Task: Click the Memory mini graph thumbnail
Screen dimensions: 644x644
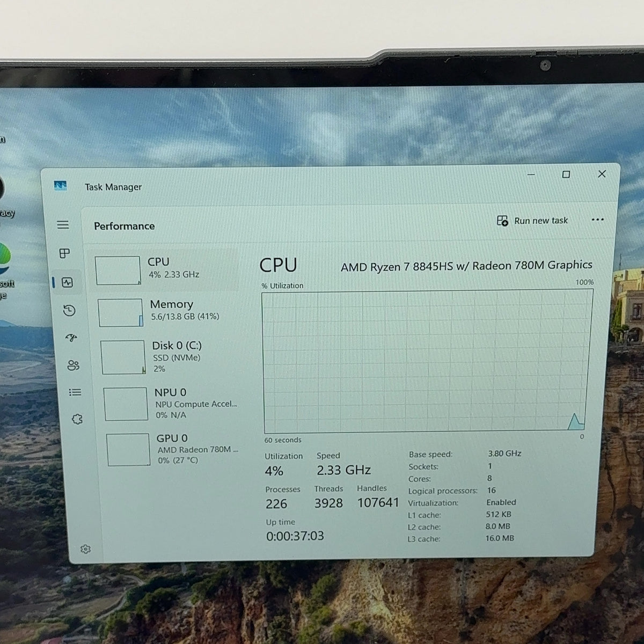Action: click(121, 313)
